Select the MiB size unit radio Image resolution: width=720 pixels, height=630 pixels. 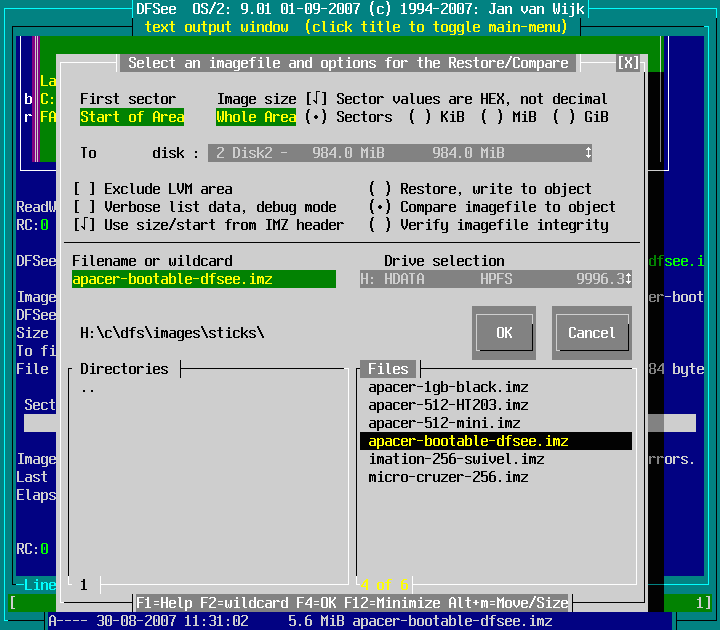tap(494, 117)
